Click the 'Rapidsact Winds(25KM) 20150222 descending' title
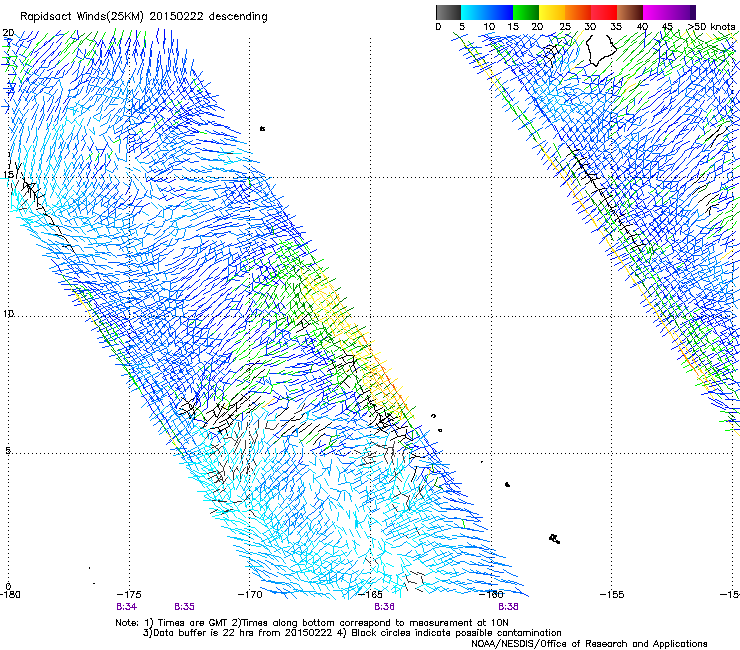The width and height of the screenshot is (740, 650). point(143,17)
